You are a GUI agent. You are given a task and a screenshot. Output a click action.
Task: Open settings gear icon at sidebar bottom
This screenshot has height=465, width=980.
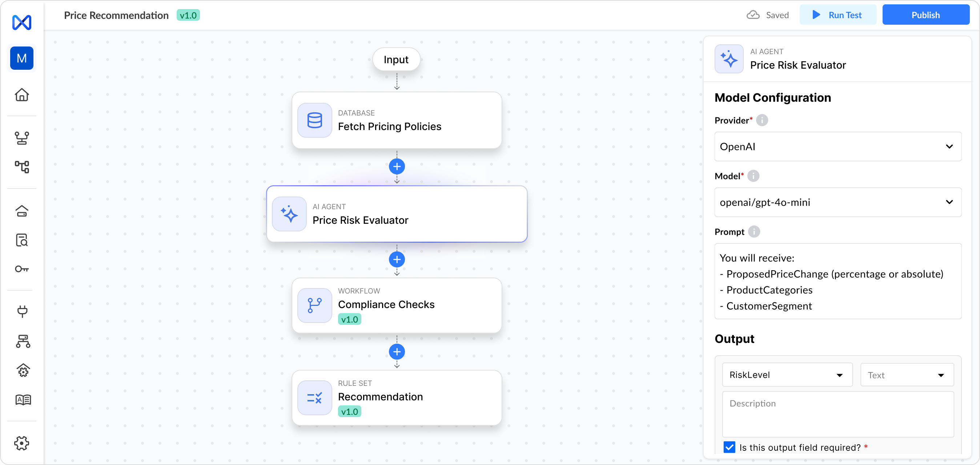(22, 443)
